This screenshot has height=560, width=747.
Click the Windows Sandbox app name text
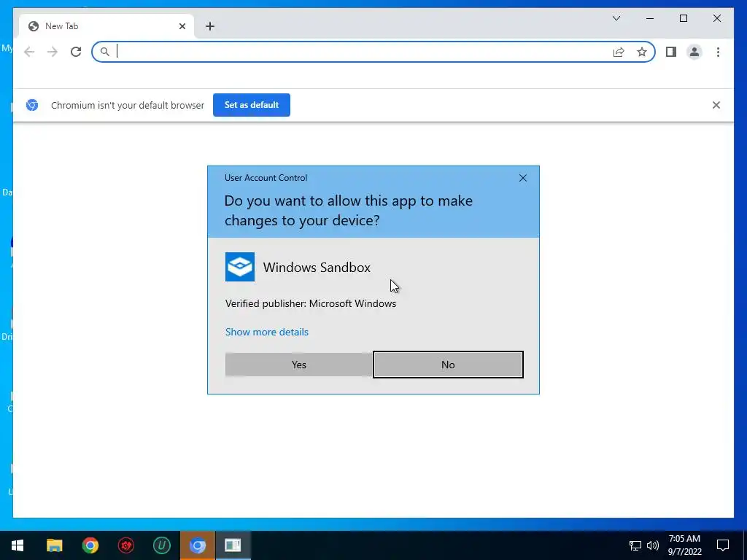317,267
